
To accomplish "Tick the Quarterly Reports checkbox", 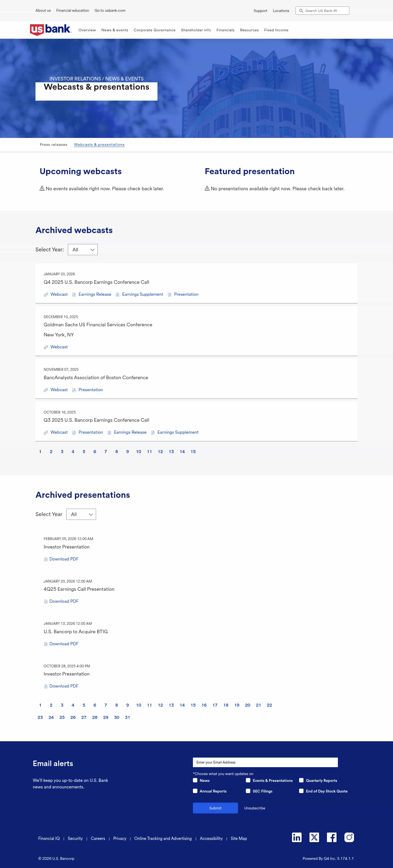I will click(x=301, y=780).
